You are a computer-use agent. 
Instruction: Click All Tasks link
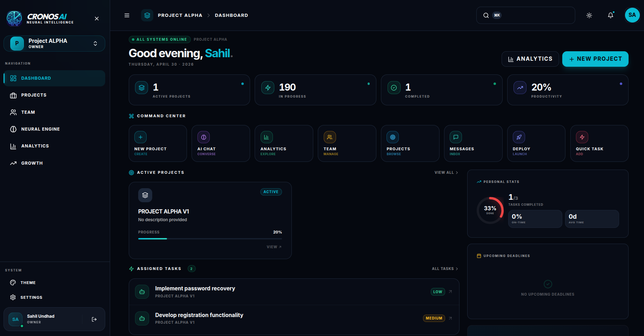coord(445,269)
